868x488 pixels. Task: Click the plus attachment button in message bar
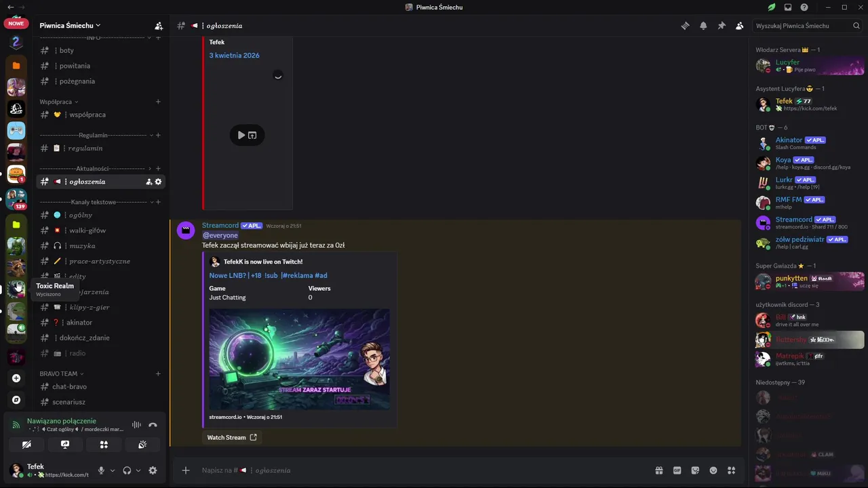(186, 470)
